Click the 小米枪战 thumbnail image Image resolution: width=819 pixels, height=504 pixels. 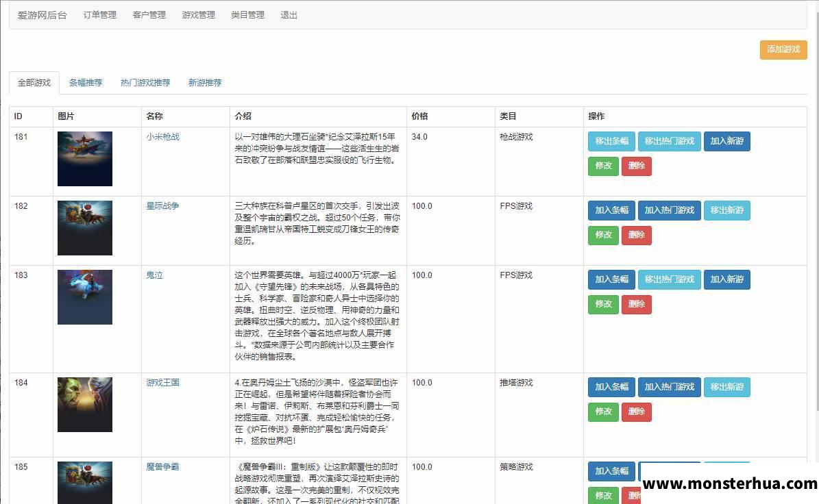(84, 159)
